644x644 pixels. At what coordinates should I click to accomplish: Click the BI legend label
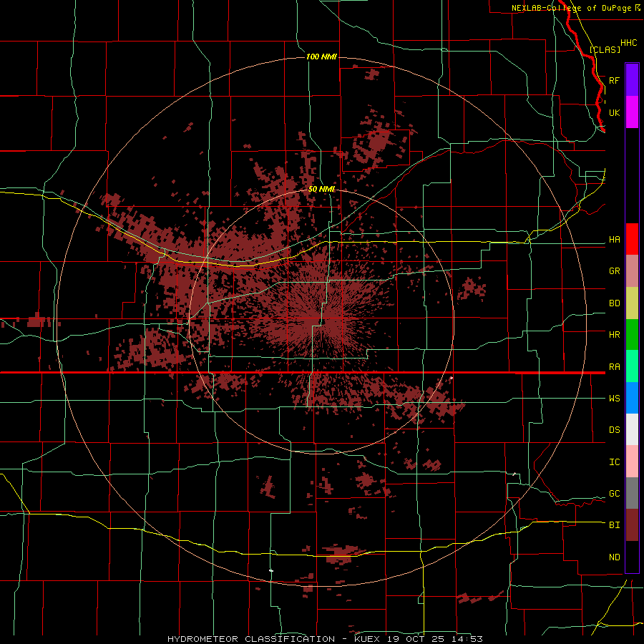[x=614, y=525]
